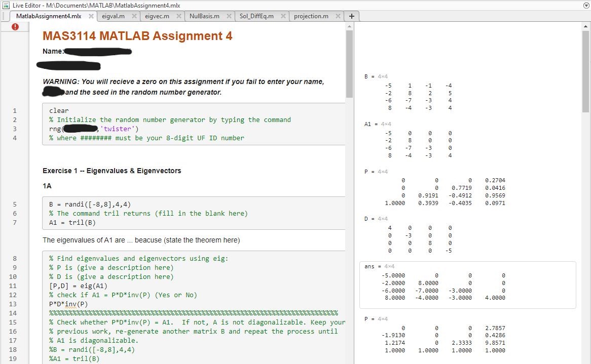
Task: Click line number 11 in the gutter
Action: [13, 286]
